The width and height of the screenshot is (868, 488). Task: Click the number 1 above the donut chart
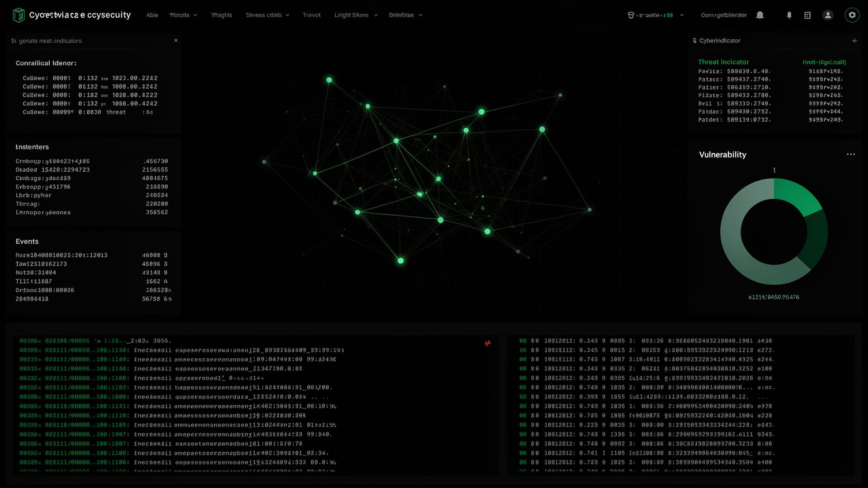774,170
